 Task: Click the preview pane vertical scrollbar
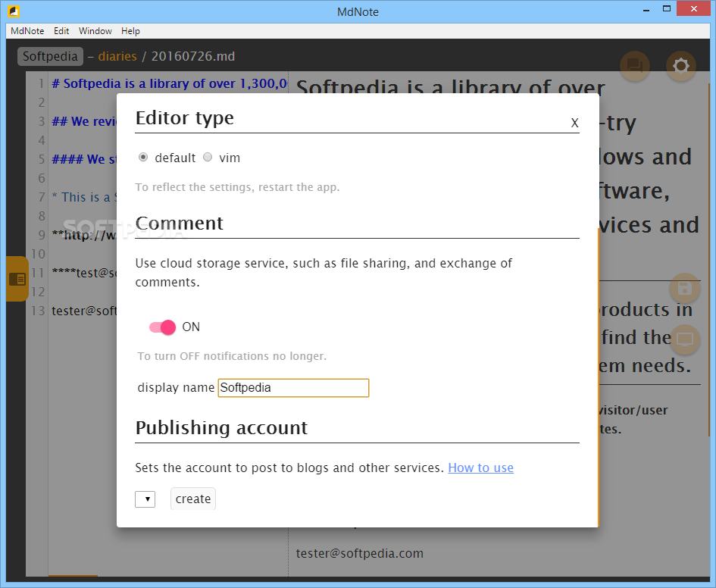click(708, 260)
